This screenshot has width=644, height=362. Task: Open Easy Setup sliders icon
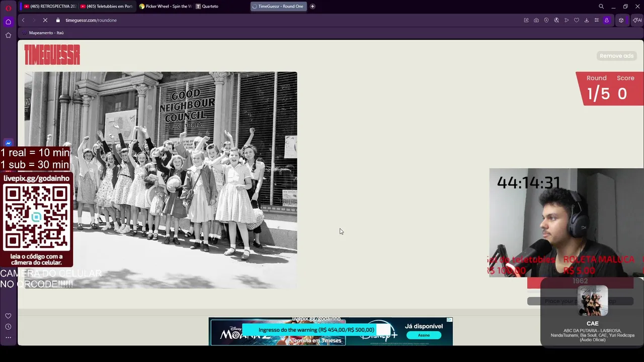[597, 20]
